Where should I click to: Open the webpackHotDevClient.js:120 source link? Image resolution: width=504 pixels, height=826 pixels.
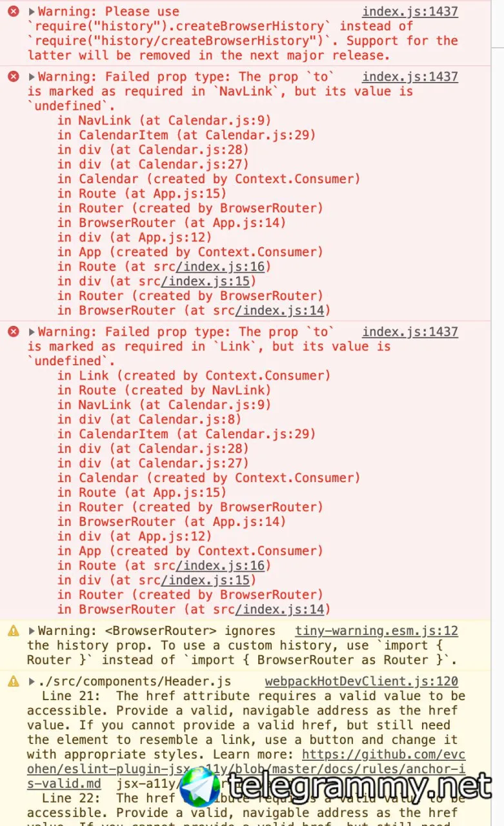[361, 681]
